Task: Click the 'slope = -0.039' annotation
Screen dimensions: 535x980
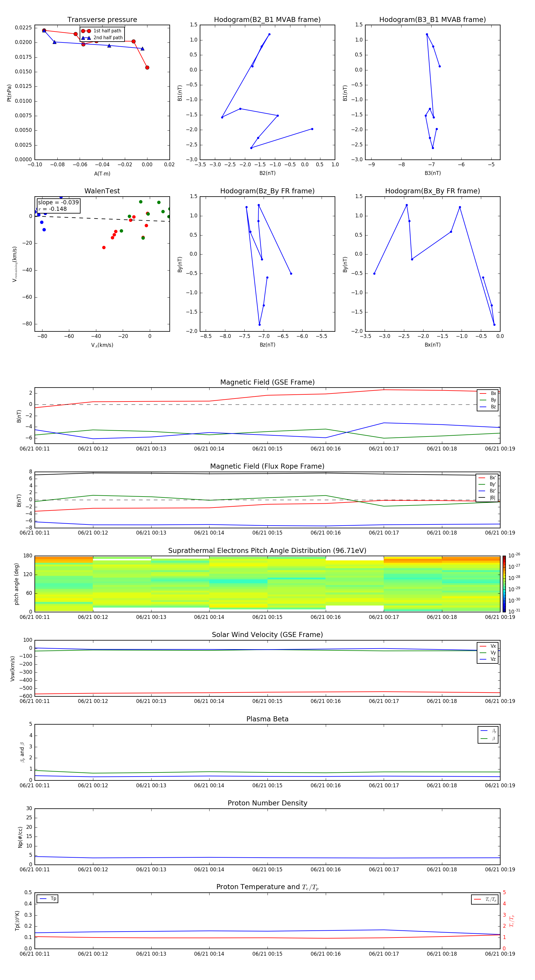Action: coord(58,203)
